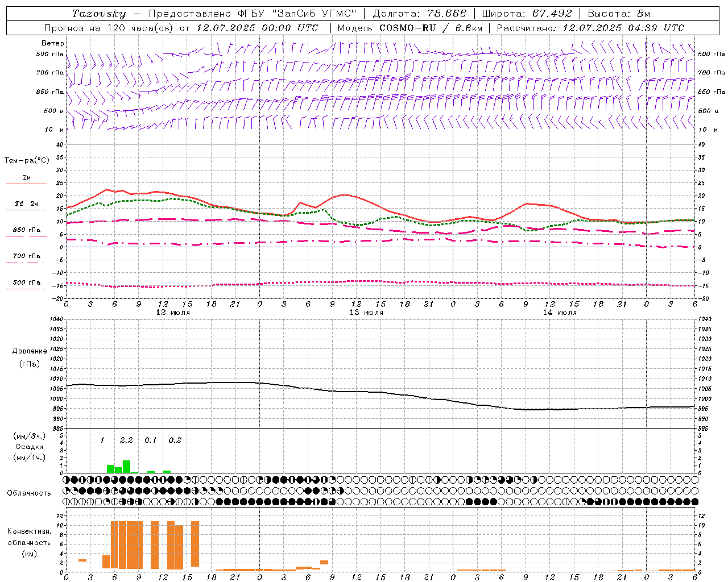Click the "(гПа)" pressure unit label
Screen dimensions: 728x582
click(30, 364)
